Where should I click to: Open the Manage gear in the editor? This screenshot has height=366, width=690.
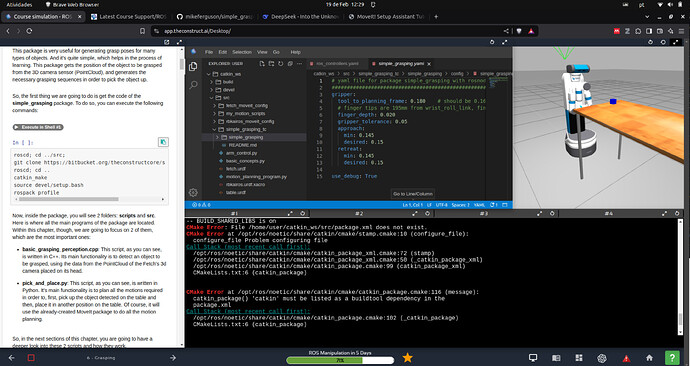point(193,192)
